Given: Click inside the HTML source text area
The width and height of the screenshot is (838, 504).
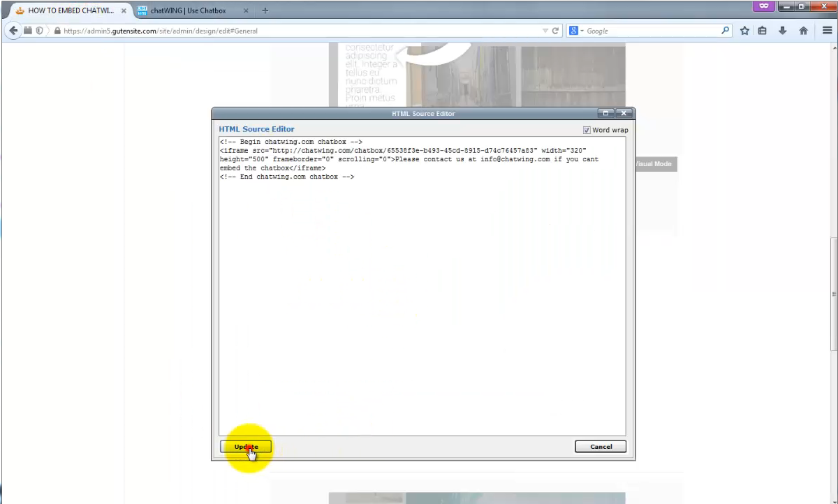Looking at the screenshot, I should (x=422, y=286).
